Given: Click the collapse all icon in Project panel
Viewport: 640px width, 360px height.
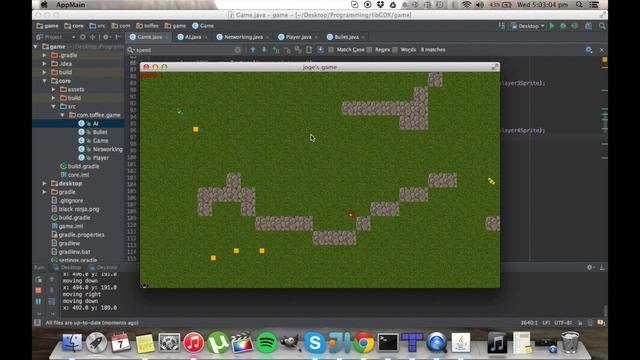Looking at the screenshot, I should [93, 37].
